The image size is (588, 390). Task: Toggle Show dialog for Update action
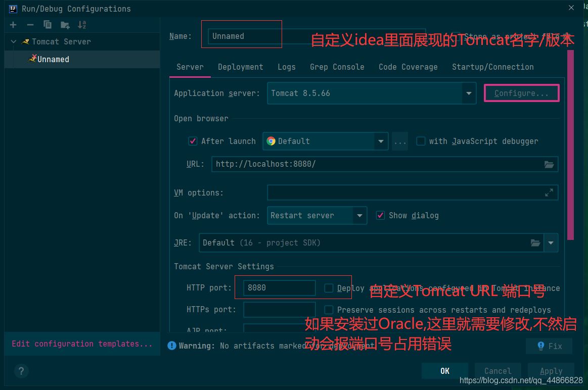(x=380, y=215)
